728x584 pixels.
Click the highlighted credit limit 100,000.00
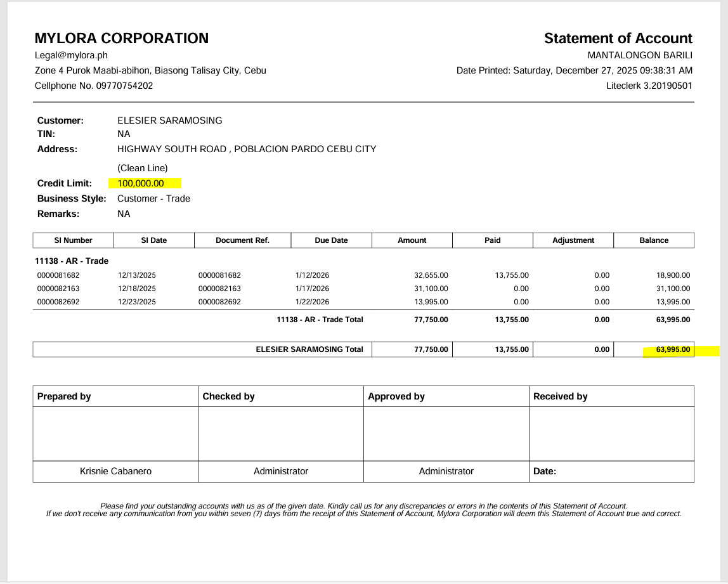tap(141, 183)
